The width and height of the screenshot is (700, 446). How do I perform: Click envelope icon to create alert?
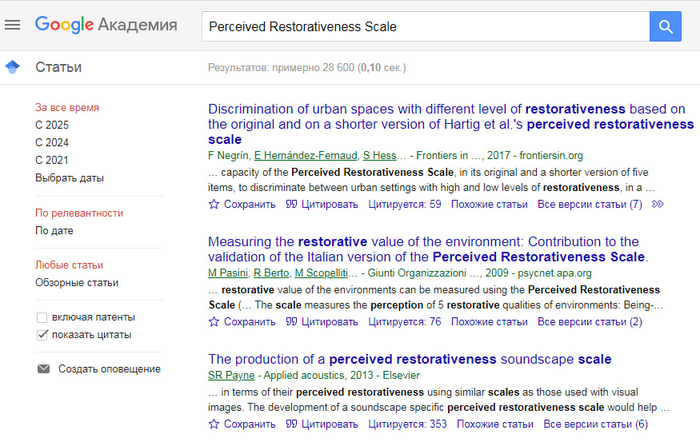click(43, 369)
